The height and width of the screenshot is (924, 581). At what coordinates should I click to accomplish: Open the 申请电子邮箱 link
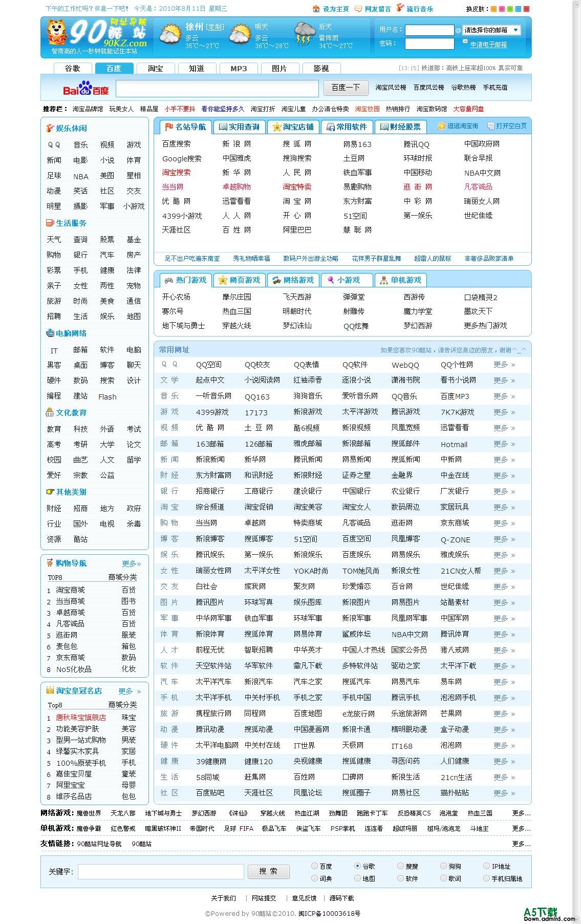click(x=489, y=45)
